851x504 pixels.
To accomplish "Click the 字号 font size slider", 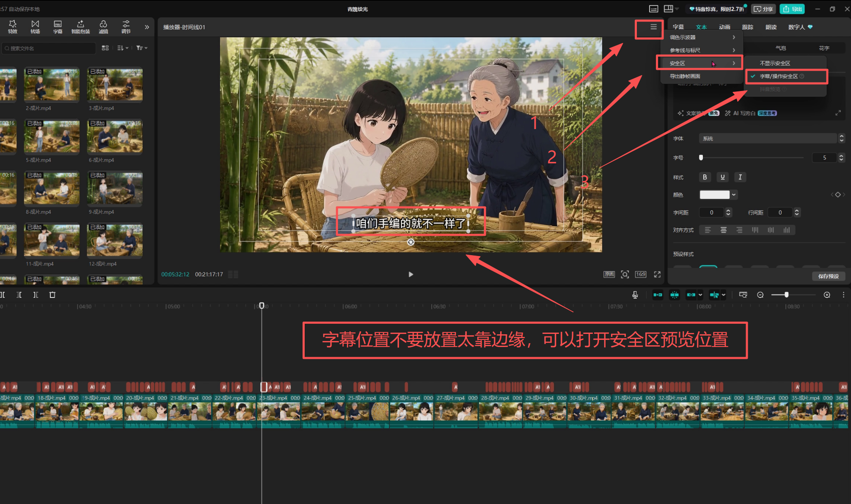I will [x=752, y=157].
